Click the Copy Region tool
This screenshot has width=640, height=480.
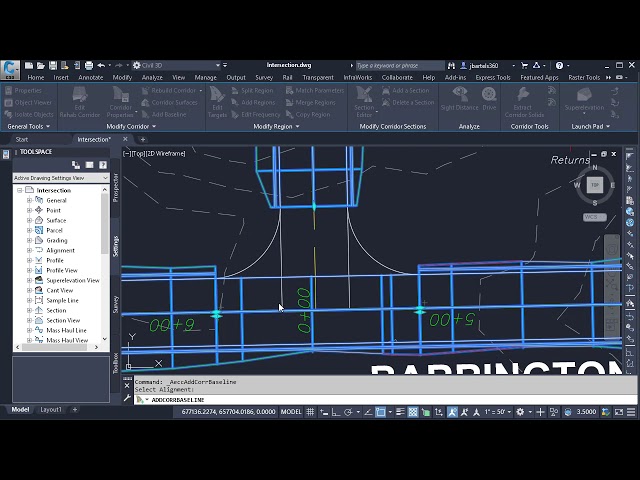[308, 114]
